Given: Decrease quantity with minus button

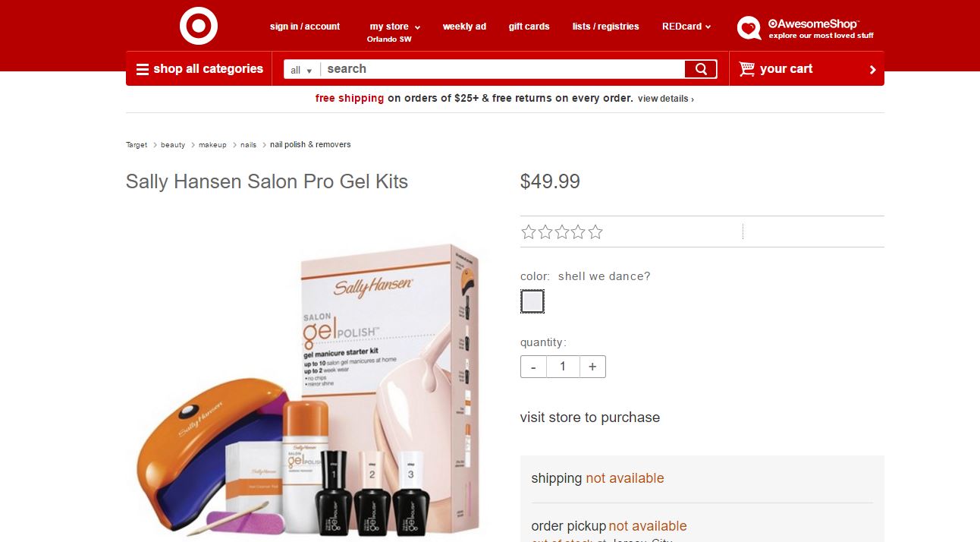Looking at the screenshot, I should coord(533,367).
